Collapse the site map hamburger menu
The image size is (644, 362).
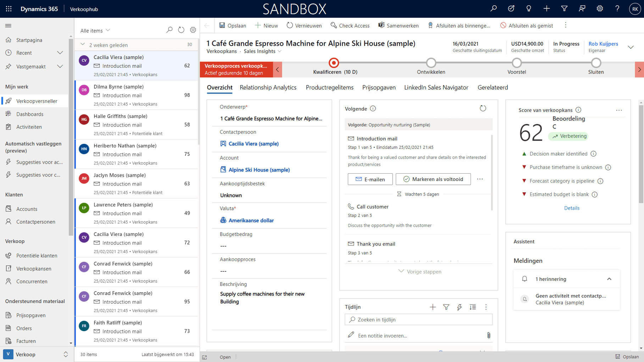tap(8, 26)
